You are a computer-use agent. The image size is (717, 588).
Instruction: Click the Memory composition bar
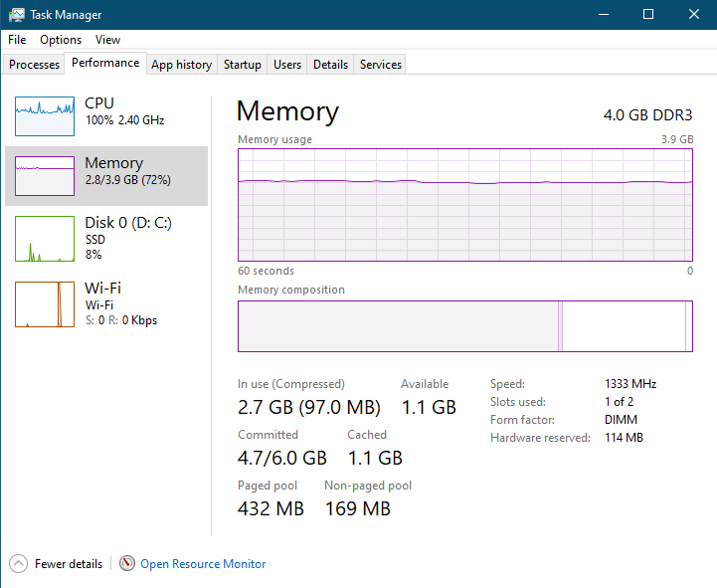465,326
